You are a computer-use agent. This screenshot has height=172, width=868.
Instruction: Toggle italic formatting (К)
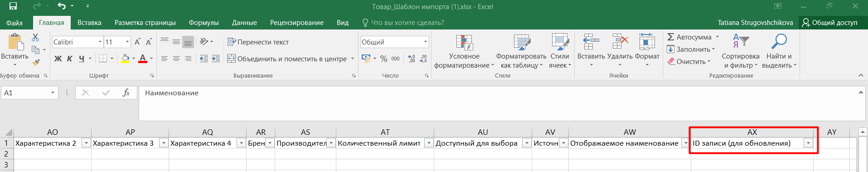click(70, 59)
